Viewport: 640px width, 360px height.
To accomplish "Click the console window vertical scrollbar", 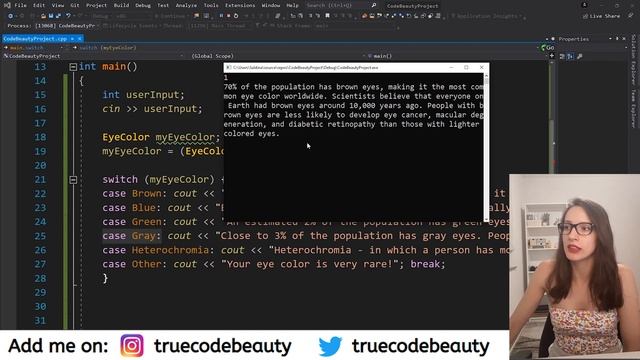I will tap(486, 147).
